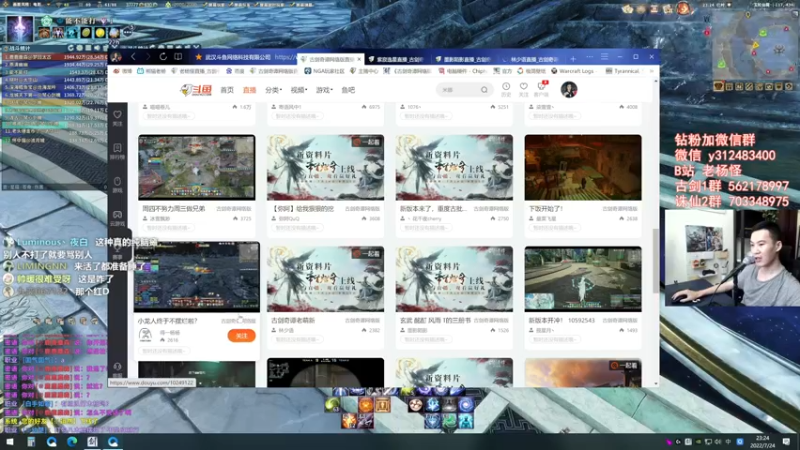Click the search magnifier icon
This screenshot has width=800, height=450.
(x=484, y=90)
